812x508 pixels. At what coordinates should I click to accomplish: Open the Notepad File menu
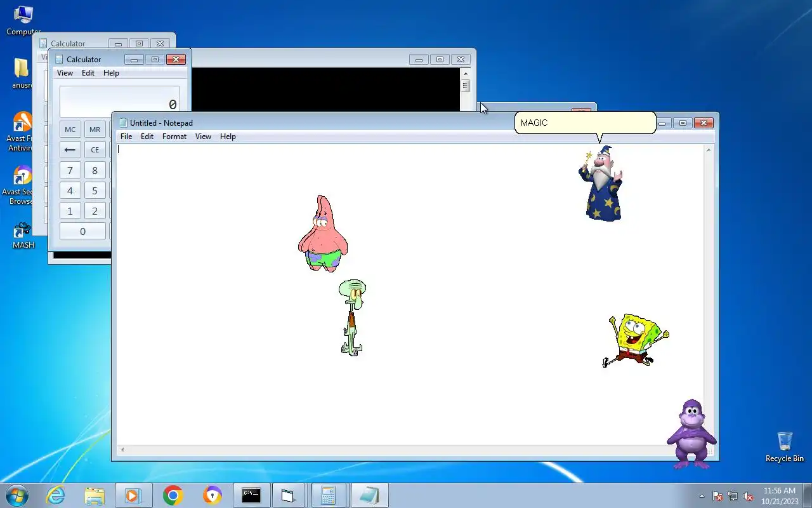[126, 137]
